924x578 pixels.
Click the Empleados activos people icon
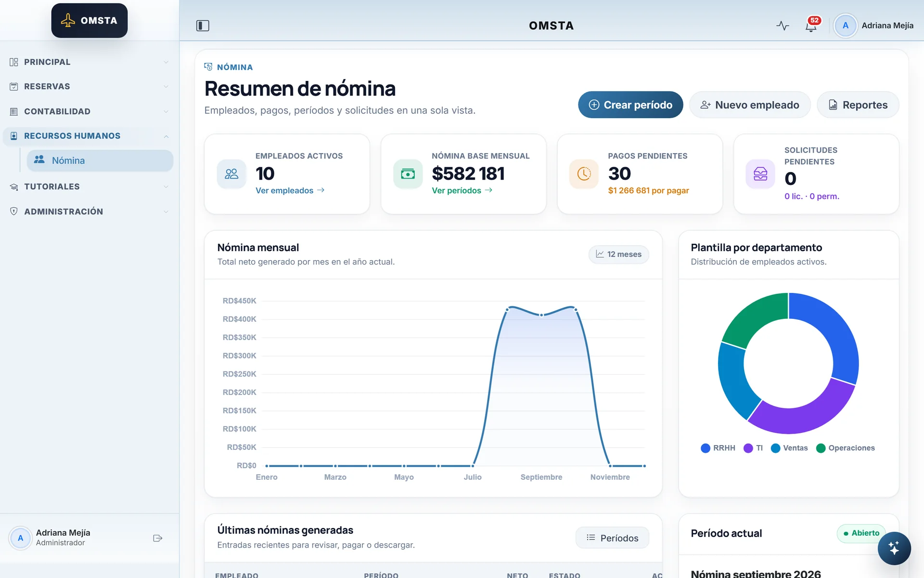231,174
